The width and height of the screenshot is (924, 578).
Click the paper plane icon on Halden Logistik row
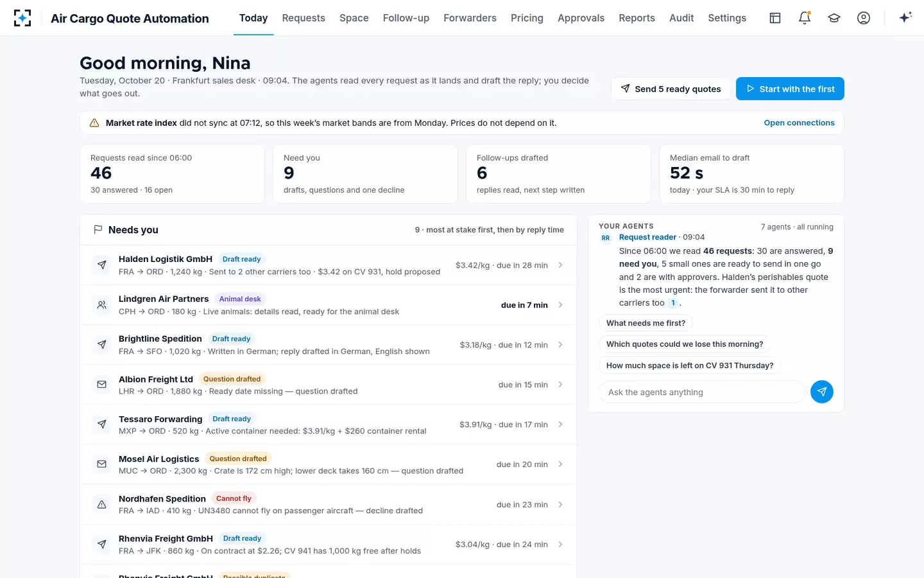(101, 265)
